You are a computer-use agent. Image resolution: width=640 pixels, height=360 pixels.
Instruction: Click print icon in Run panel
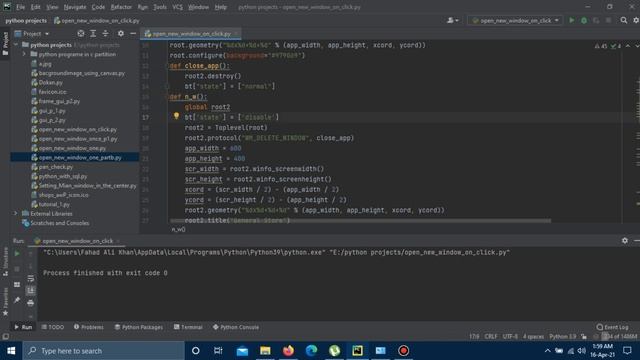click(x=31, y=303)
